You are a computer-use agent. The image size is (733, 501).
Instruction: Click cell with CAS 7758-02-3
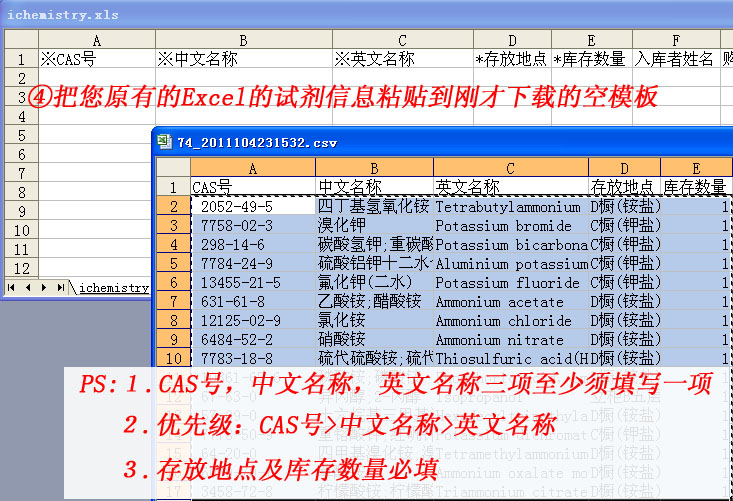pos(252,226)
